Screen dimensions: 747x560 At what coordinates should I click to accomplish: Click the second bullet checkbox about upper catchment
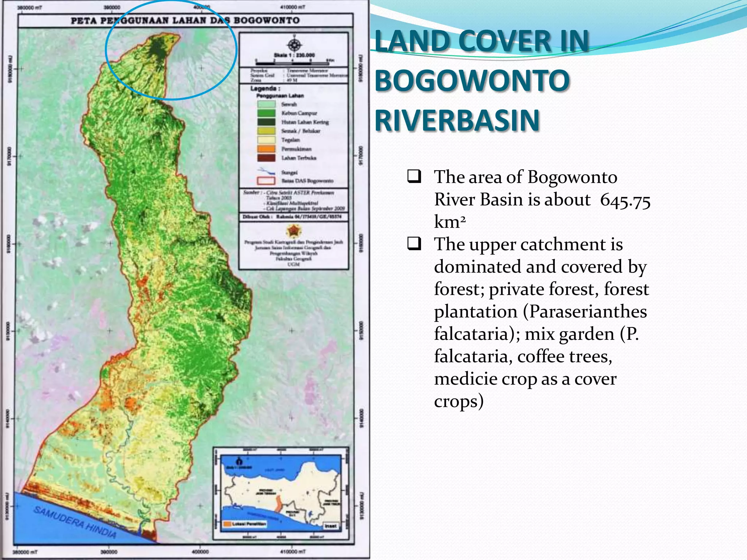[x=414, y=243]
